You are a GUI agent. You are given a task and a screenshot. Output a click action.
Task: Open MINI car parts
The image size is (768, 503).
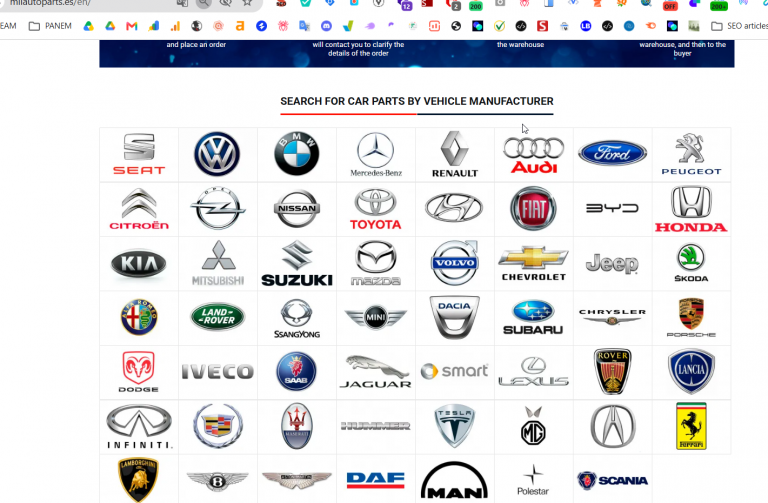point(376,317)
